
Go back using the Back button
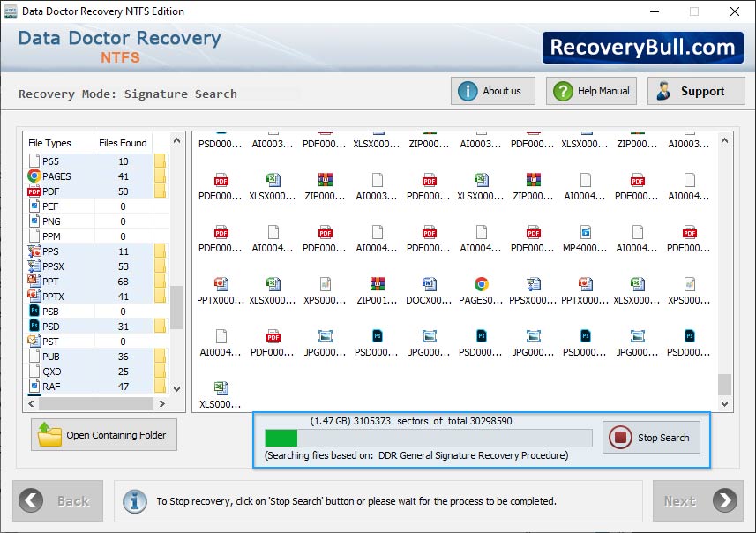click(58, 500)
